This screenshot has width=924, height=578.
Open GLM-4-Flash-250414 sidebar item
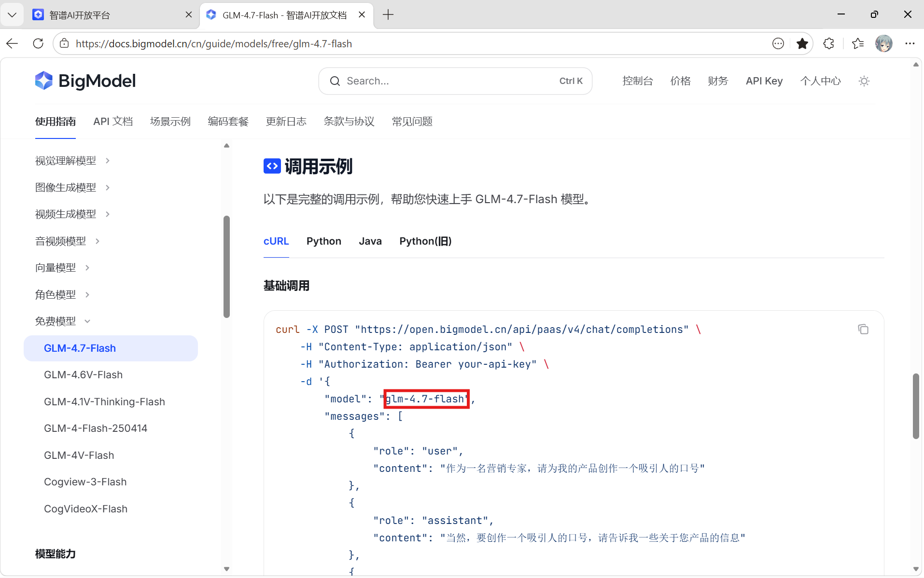pos(96,428)
